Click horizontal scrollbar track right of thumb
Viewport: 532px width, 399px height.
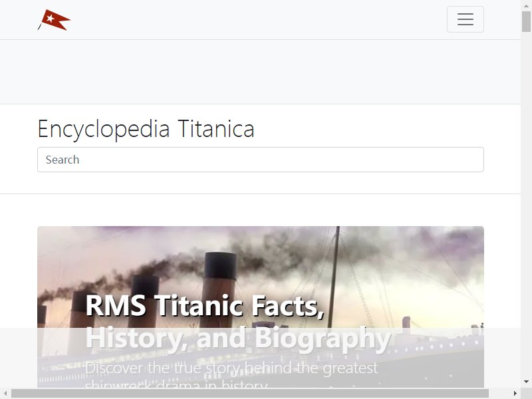(499, 393)
